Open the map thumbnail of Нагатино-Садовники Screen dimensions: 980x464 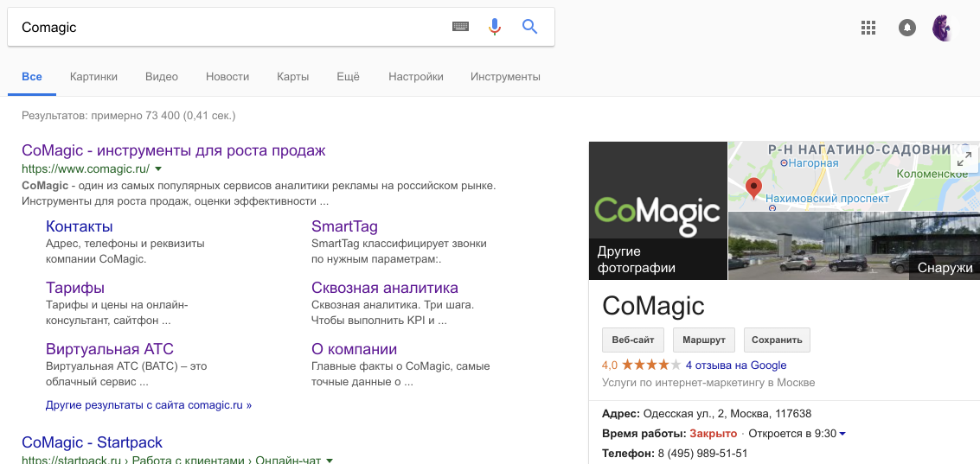point(854,176)
